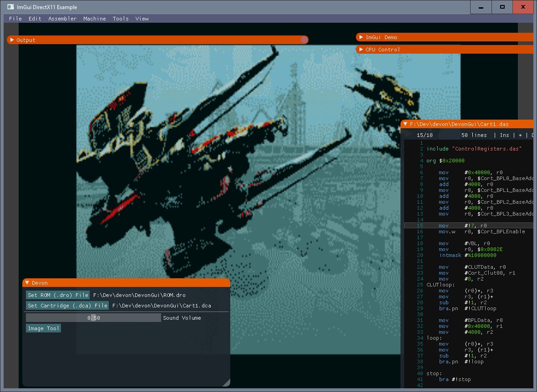Click the Devon window title bar
This screenshot has width=537, height=392.
[126, 283]
